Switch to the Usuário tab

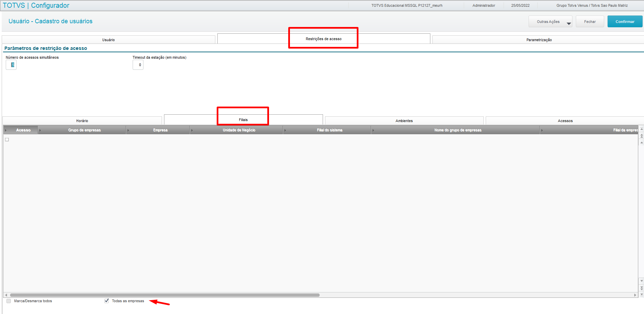click(108, 40)
